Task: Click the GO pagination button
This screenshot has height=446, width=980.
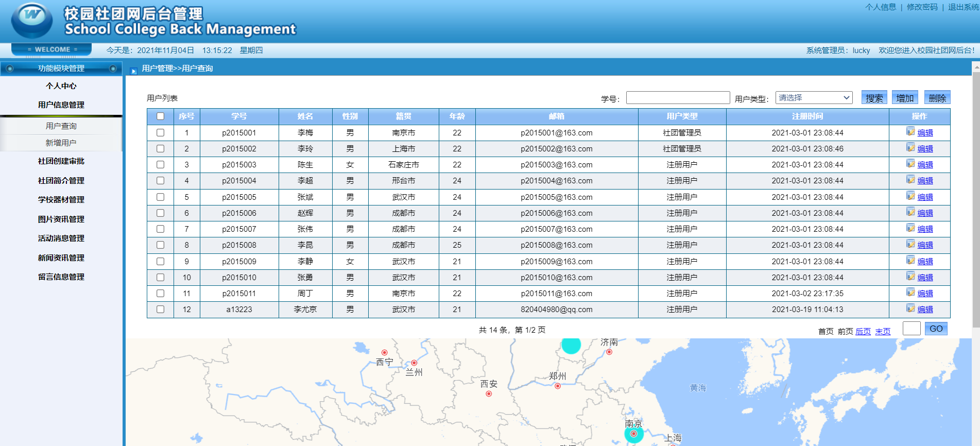Action: click(x=936, y=329)
